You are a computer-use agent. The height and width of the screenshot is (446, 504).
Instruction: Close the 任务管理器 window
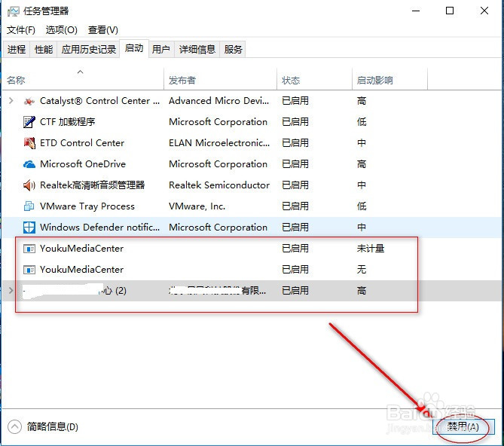click(484, 11)
